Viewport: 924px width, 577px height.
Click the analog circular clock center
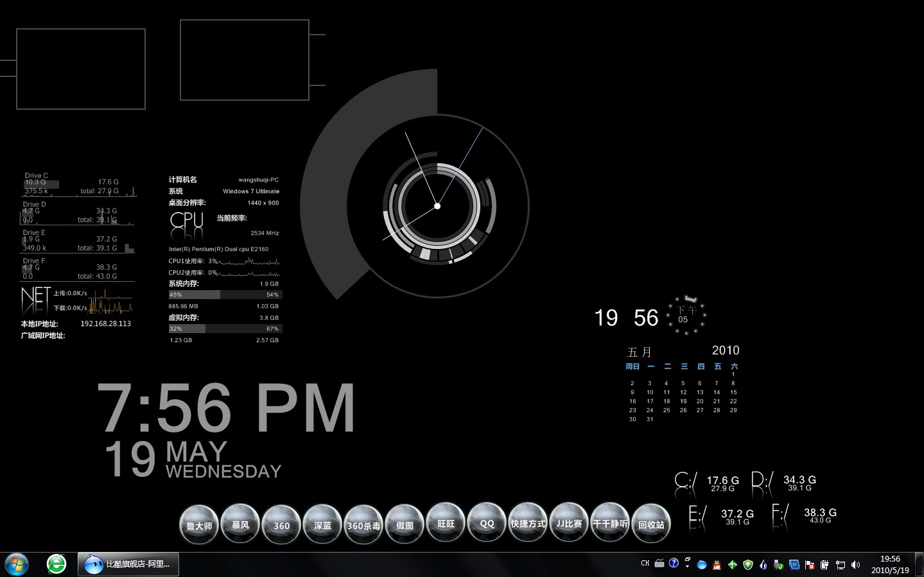click(437, 206)
